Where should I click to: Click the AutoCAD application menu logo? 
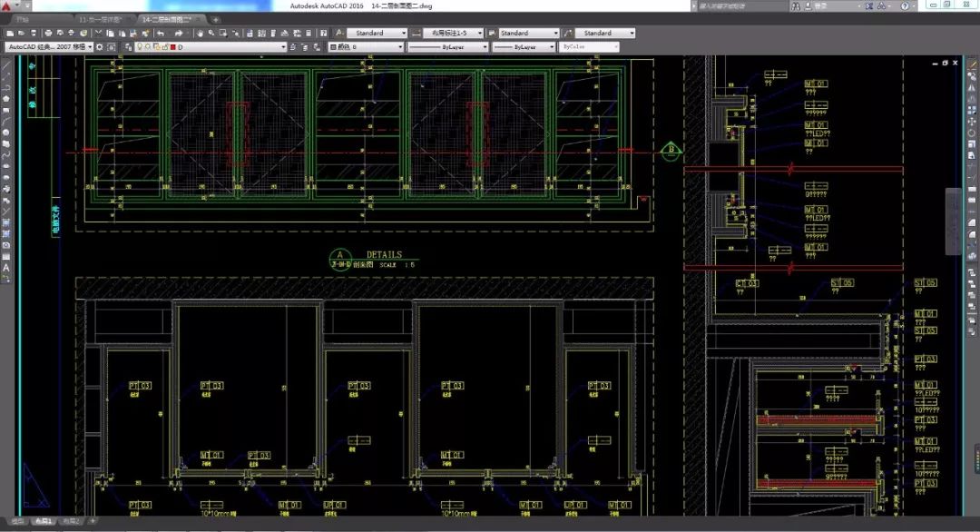[x=8, y=6]
